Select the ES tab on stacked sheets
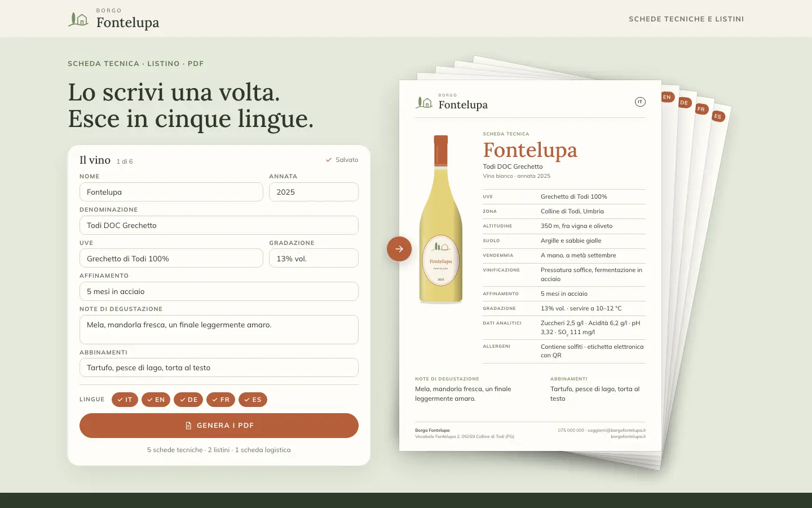The width and height of the screenshot is (812, 508). [x=717, y=116]
